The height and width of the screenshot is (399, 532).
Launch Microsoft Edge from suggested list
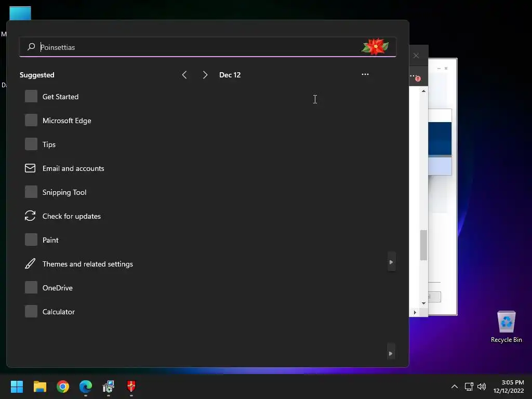[x=67, y=121]
